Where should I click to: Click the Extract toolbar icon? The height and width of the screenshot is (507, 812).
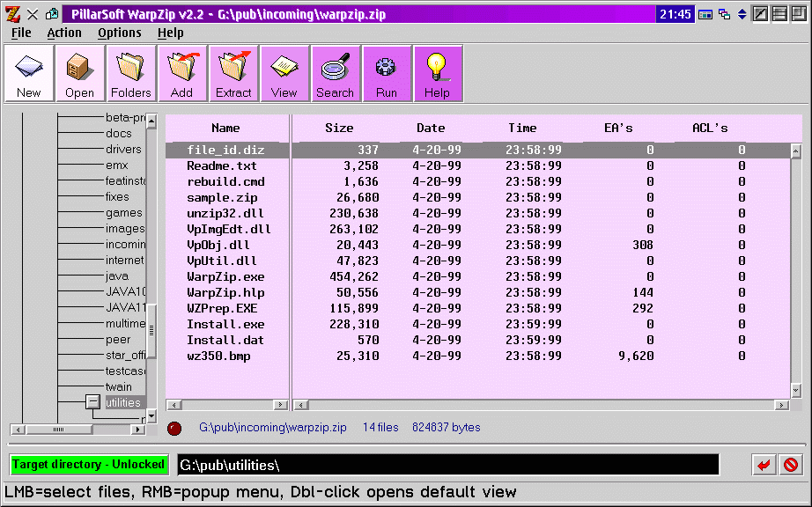(233, 73)
